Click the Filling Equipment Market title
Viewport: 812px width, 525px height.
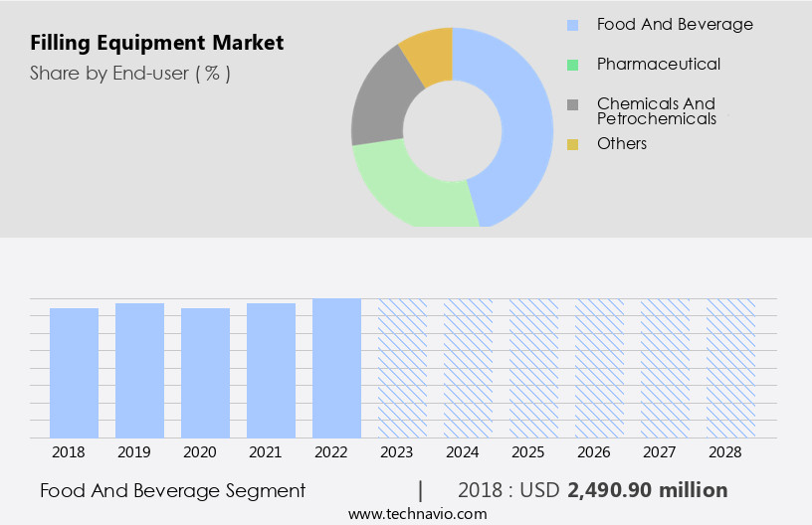(156, 43)
